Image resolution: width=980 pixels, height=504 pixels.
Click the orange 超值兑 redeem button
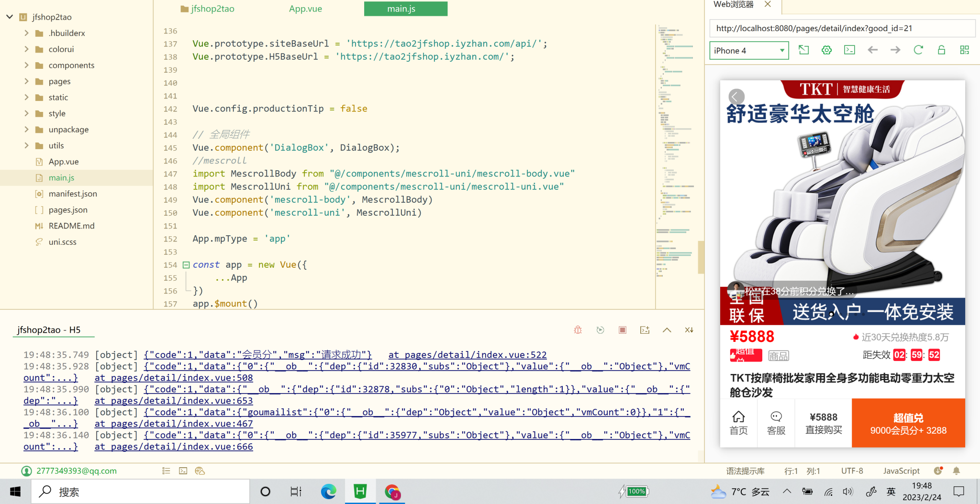click(908, 423)
